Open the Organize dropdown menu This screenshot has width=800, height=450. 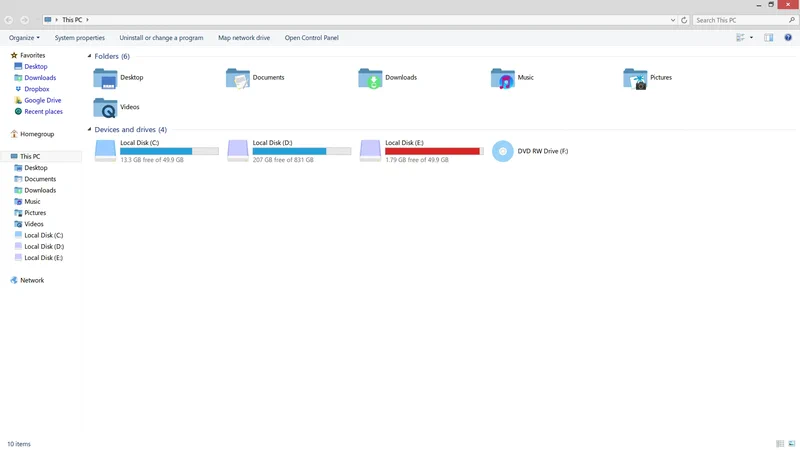click(x=24, y=38)
